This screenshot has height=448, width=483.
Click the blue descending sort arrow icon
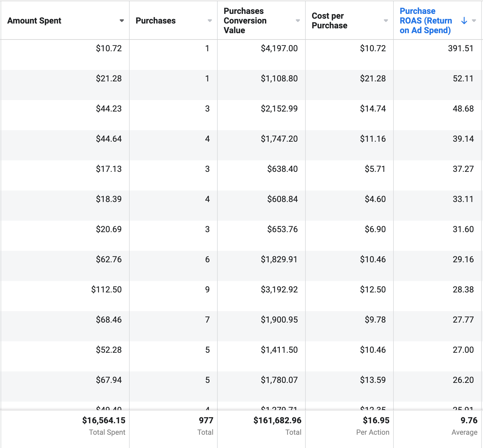(464, 21)
